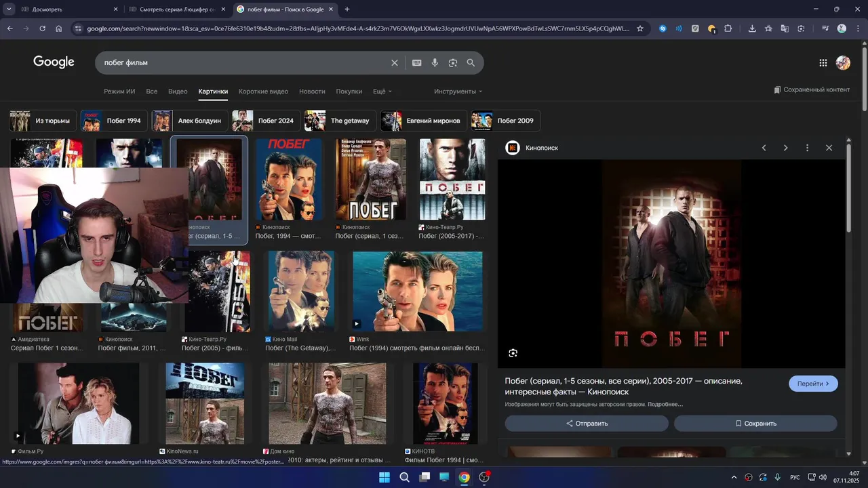Click the Отправить share button

(587, 424)
